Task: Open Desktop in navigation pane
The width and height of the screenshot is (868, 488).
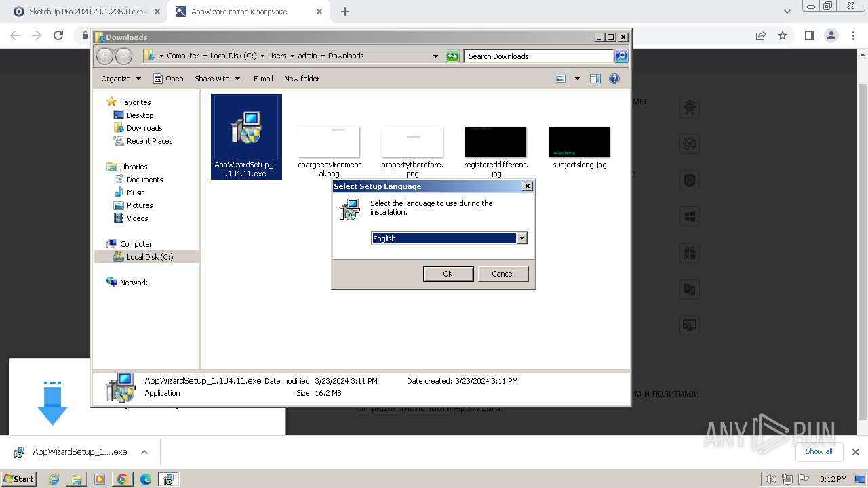Action: click(140, 115)
